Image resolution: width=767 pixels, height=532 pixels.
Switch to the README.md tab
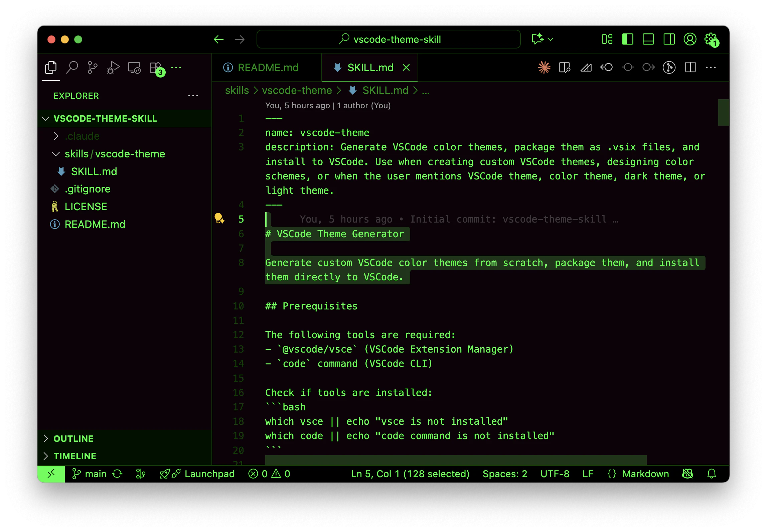pyautogui.click(x=267, y=68)
